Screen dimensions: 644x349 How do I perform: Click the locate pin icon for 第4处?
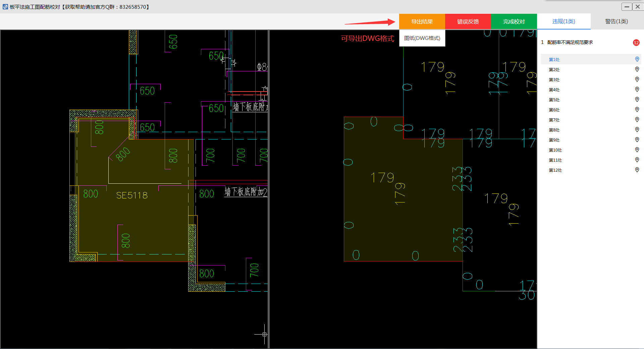coord(637,90)
